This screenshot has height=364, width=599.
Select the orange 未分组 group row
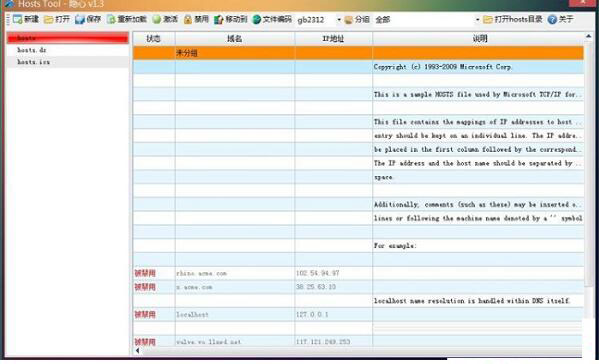coord(358,53)
